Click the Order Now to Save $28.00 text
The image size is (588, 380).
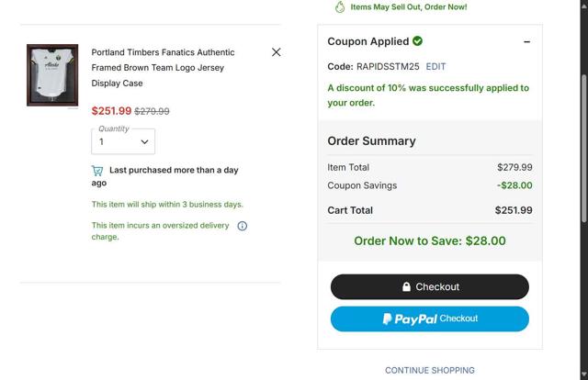pos(430,241)
